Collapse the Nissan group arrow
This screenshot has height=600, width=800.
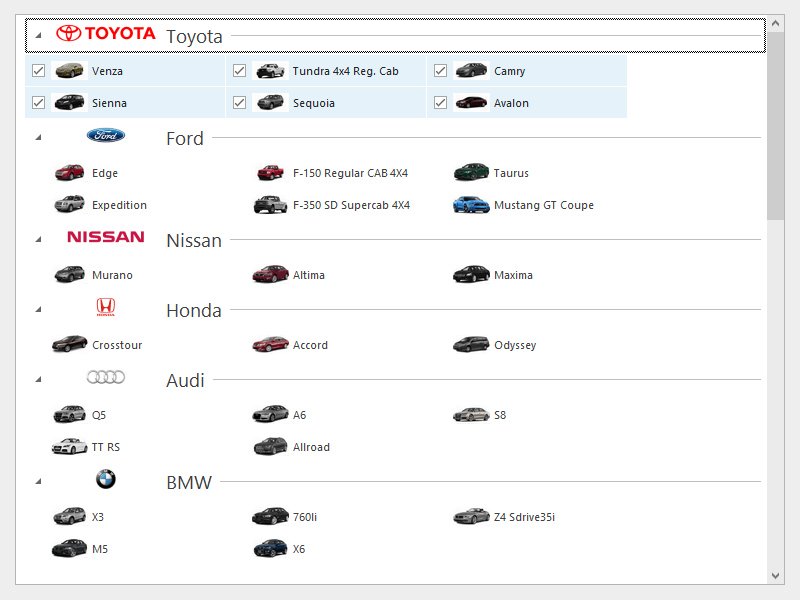pos(38,239)
